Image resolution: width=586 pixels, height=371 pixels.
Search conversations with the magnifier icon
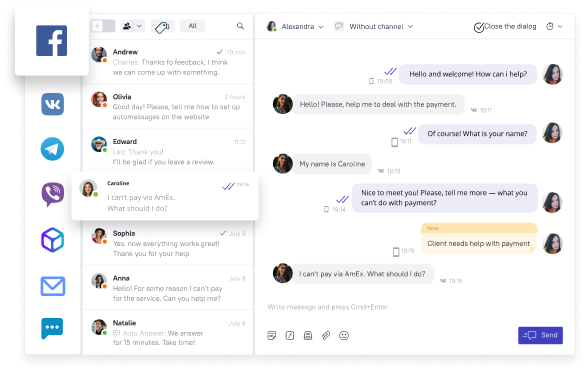point(240,26)
